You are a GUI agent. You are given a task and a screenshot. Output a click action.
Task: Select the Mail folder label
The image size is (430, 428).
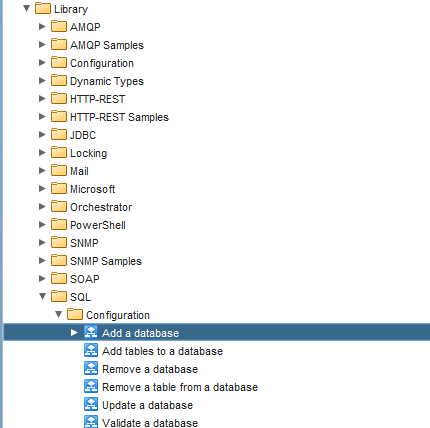pos(79,171)
